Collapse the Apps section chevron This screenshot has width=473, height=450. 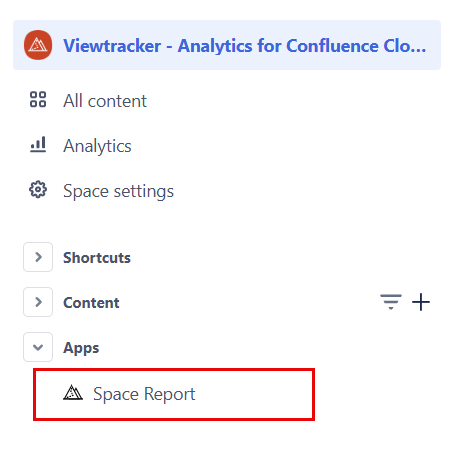[x=38, y=347]
